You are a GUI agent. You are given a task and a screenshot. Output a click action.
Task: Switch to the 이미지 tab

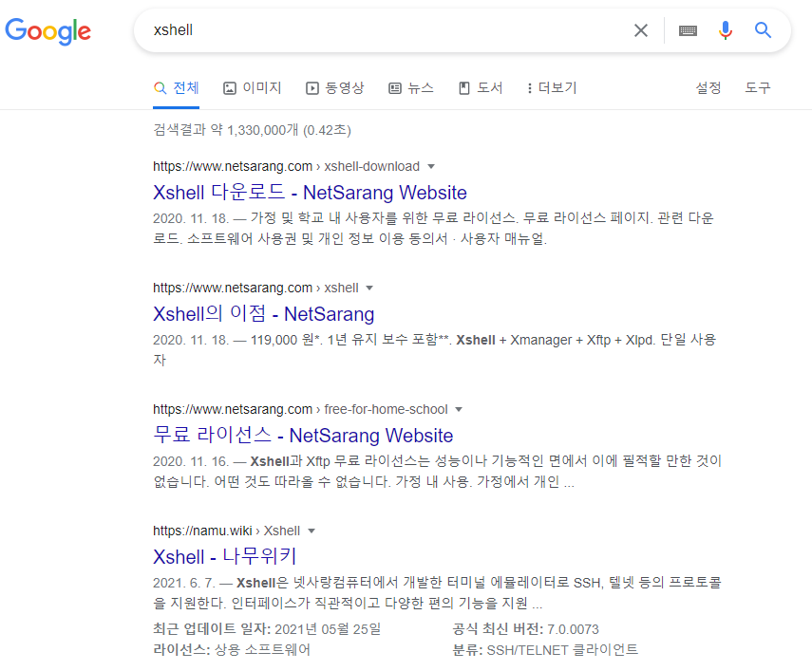[x=253, y=88]
